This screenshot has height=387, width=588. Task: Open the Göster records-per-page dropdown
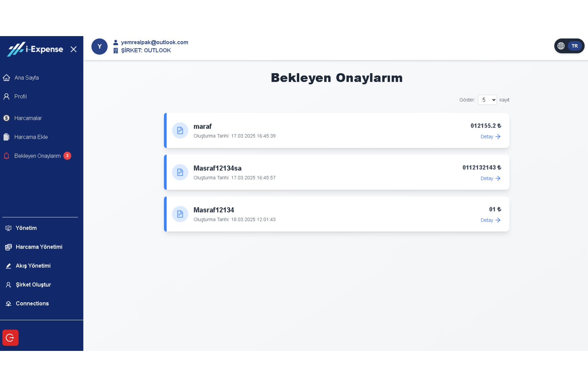[487, 100]
